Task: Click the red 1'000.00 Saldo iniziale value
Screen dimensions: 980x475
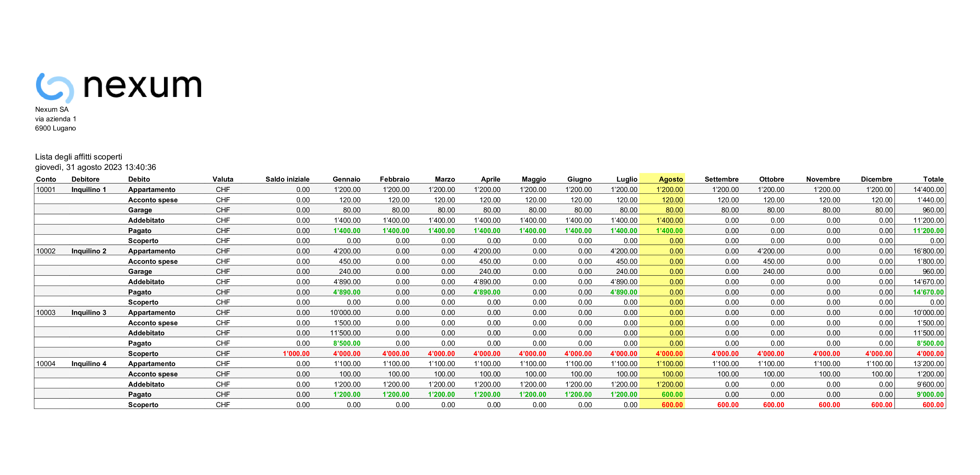Action: click(x=296, y=353)
